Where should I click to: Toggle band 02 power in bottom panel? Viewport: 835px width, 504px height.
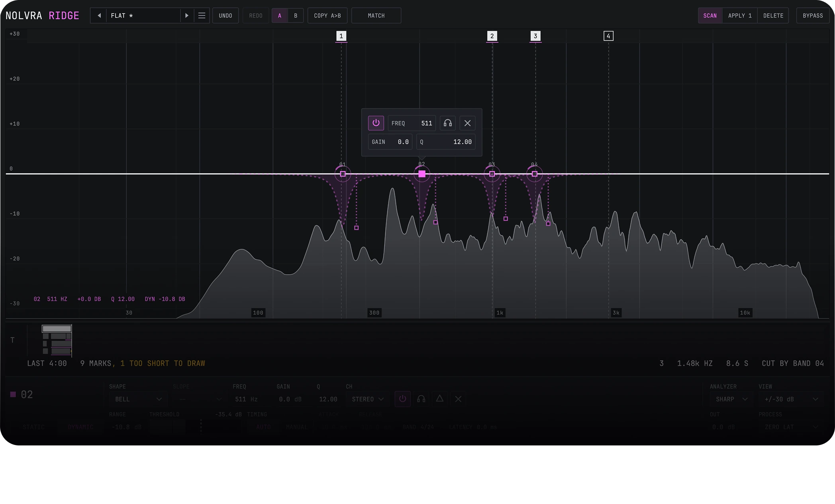402,399
